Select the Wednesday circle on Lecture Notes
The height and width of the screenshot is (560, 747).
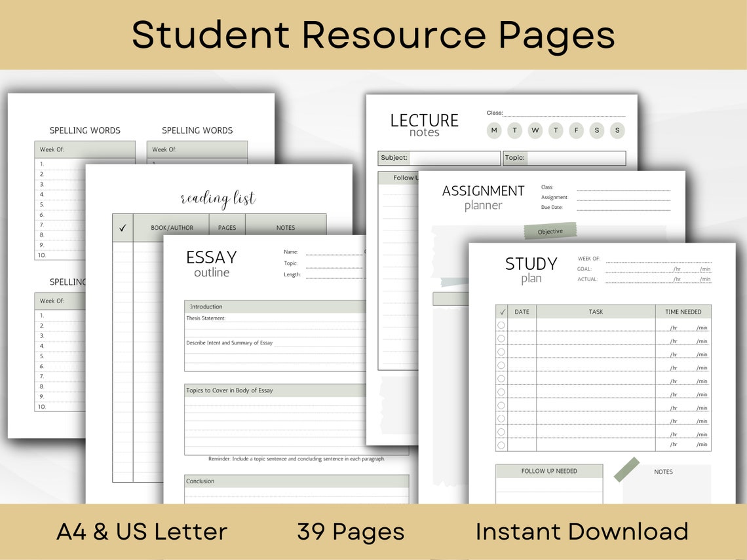coord(535,130)
